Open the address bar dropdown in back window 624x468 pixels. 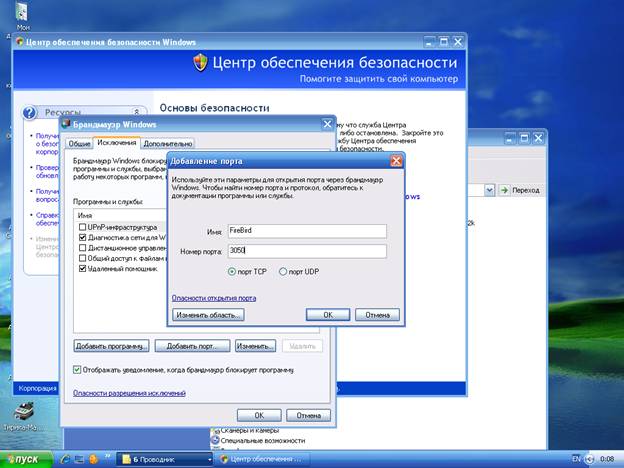(x=489, y=190)
